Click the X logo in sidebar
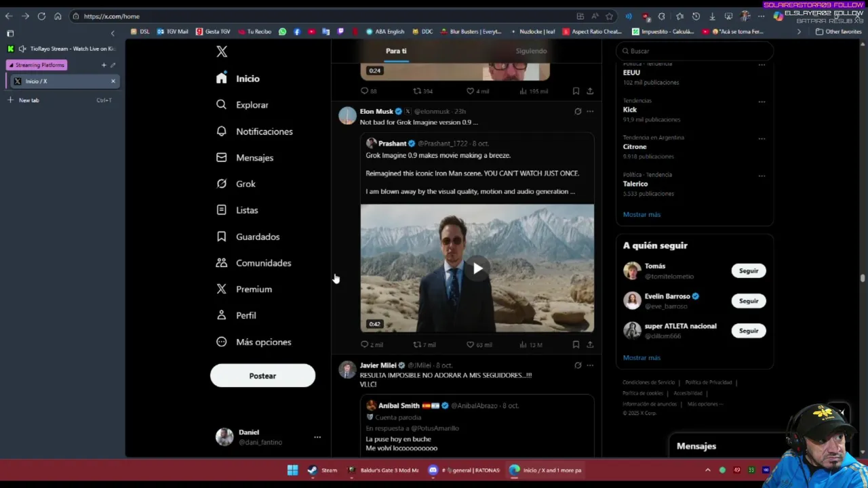 [222, 52]
